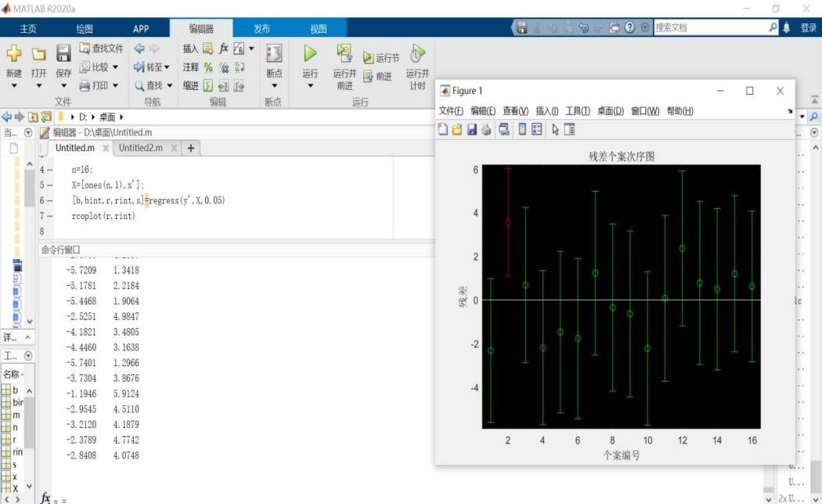Click the Save (保存) floppy disk icon
This screenshot has height=504, width=822.
pos(63,55)
